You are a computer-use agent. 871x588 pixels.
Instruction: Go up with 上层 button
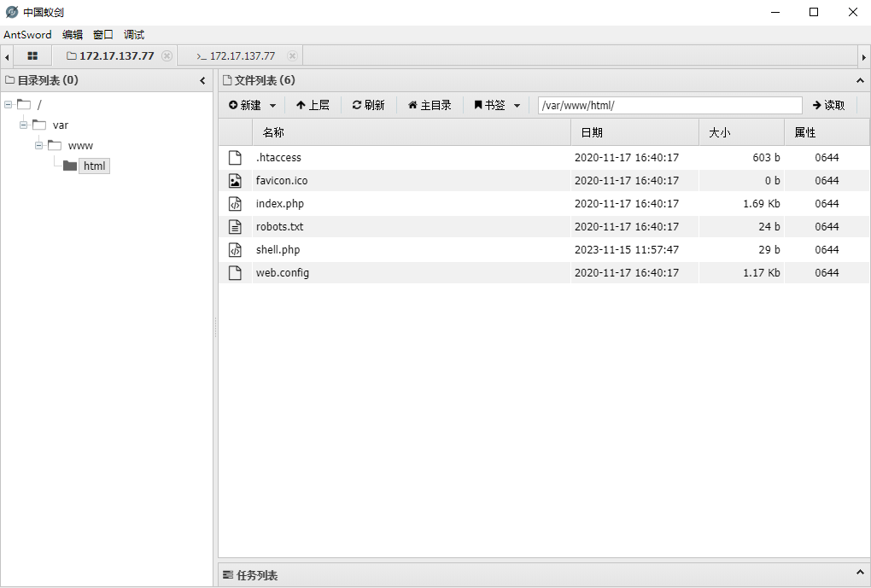(x=313, y=105)
